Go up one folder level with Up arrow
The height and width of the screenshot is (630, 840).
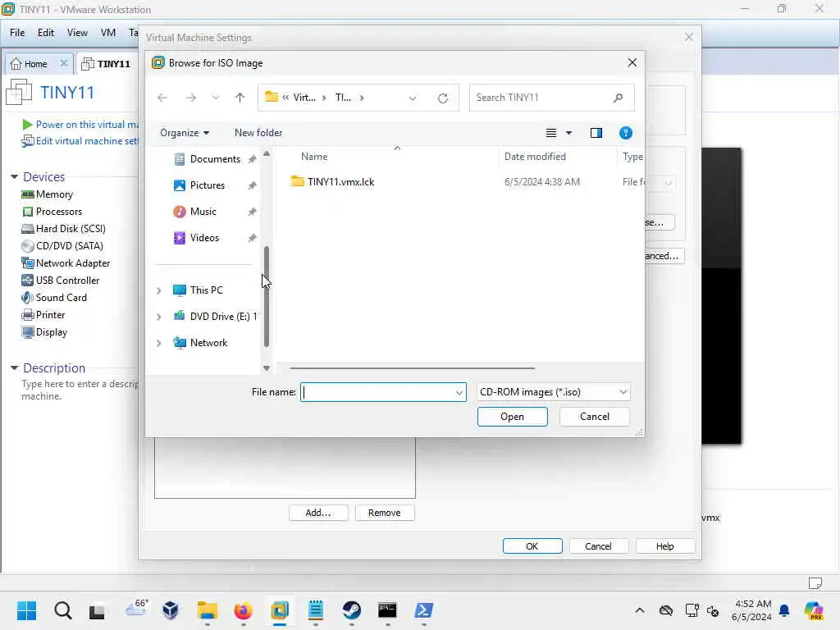pos(240,98)
